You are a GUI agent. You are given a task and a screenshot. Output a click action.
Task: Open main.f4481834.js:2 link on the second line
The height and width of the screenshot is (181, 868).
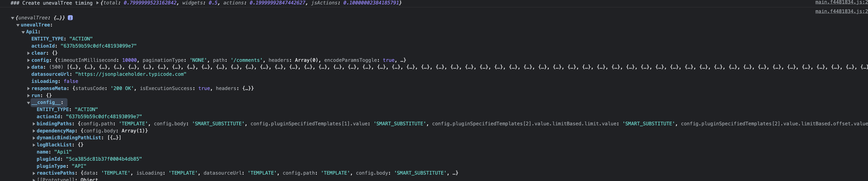tap(841, 12)
